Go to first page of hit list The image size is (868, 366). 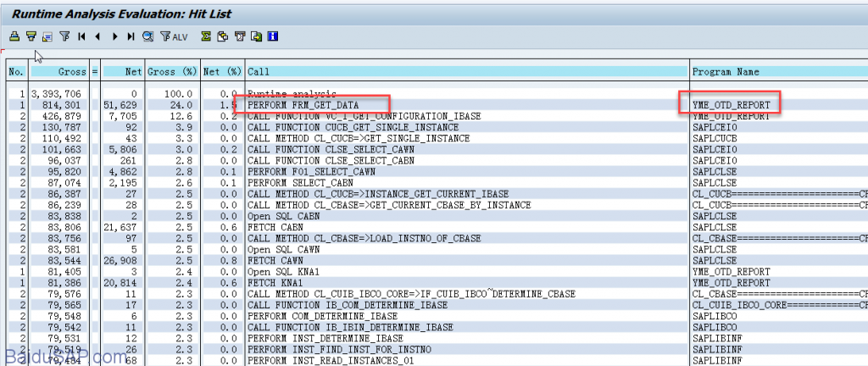pos(81,36)
